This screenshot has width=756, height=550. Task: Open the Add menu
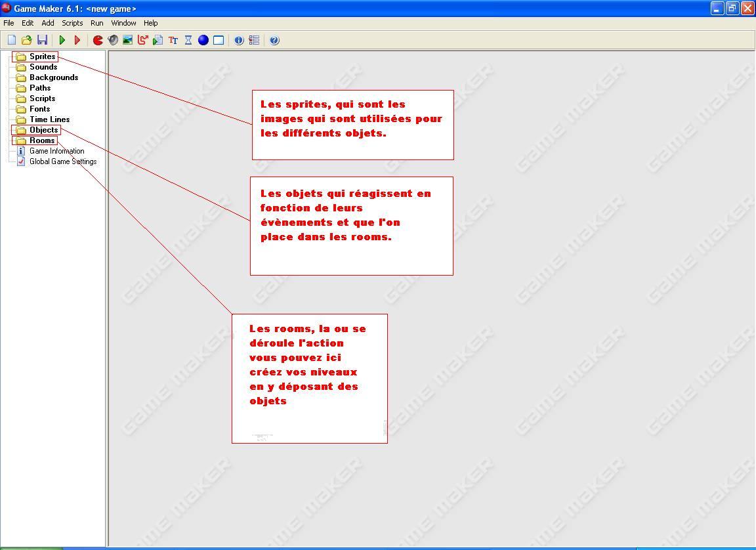[48, 23]
